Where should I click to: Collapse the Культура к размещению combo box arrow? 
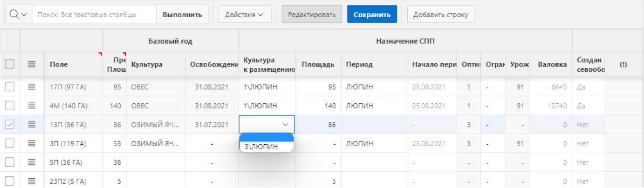[x=285, y=124]
